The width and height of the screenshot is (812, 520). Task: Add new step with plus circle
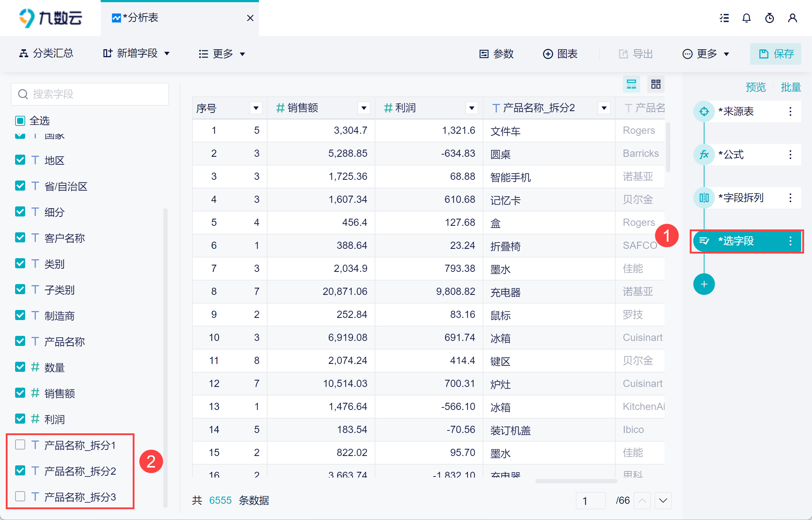point(704,284)
